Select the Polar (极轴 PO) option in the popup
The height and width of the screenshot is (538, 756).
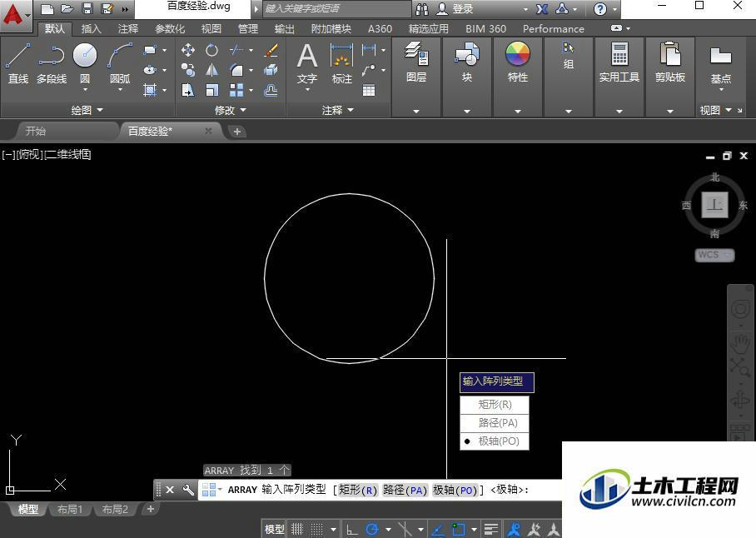pos(495,441)
